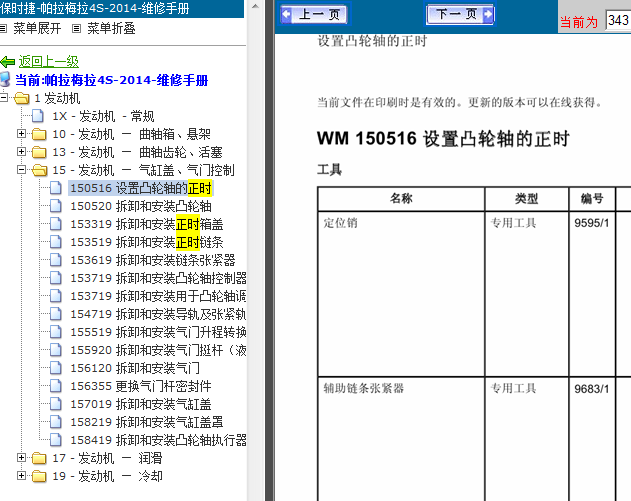Click the 辅助链条张紧器 table cell
This screenshot has width=631, height=501.
(x=401, y=439)
